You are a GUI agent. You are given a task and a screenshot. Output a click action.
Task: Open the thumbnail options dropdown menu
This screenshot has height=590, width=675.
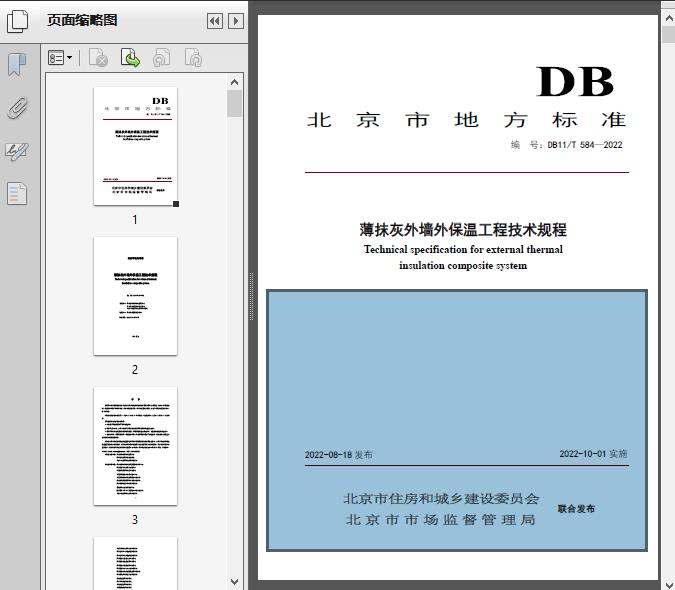pos(60,59)
